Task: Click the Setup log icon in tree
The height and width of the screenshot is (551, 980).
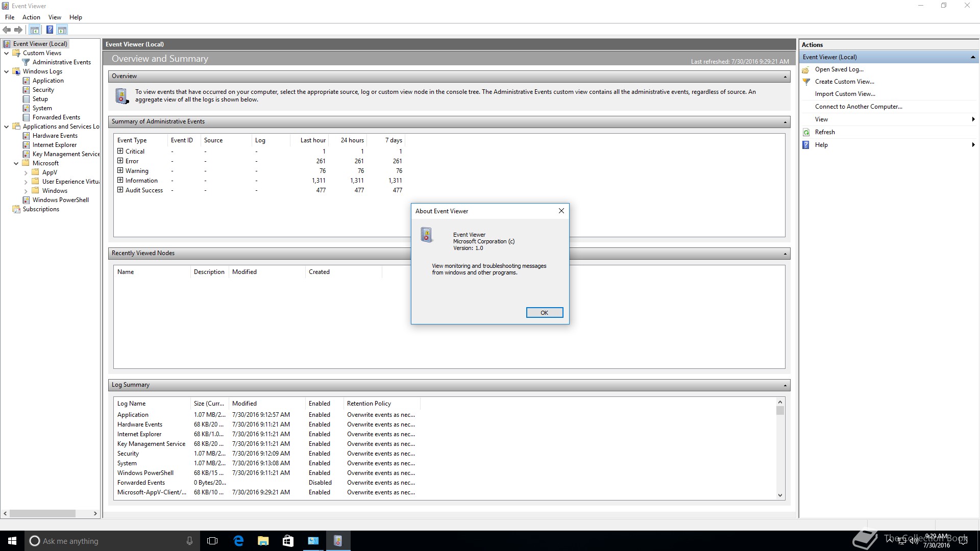Action: 26,99
